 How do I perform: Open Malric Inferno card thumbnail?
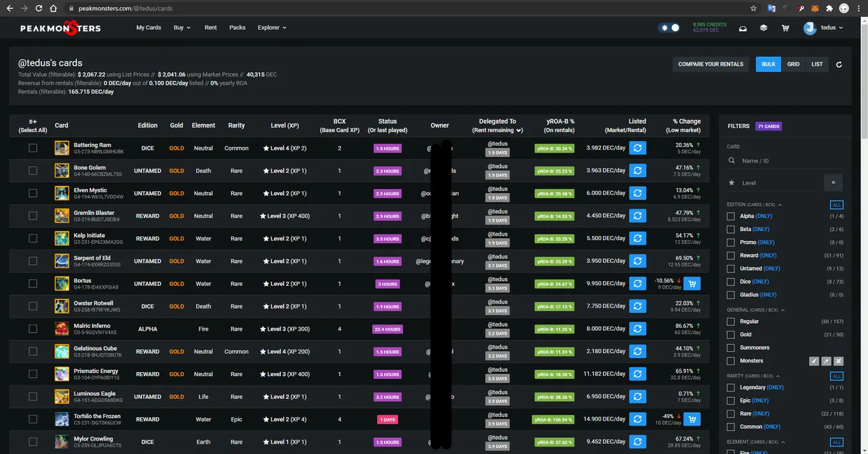[x=62, y=329]
